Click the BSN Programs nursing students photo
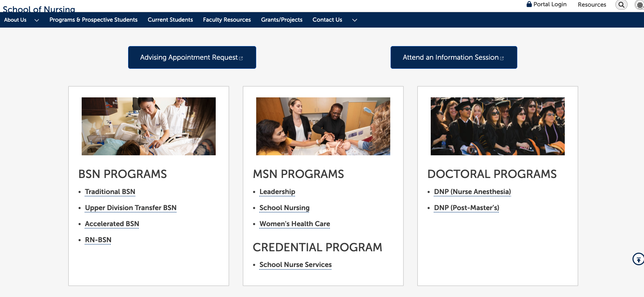Viewport: 644px width, 297px height. pos(149,126)
